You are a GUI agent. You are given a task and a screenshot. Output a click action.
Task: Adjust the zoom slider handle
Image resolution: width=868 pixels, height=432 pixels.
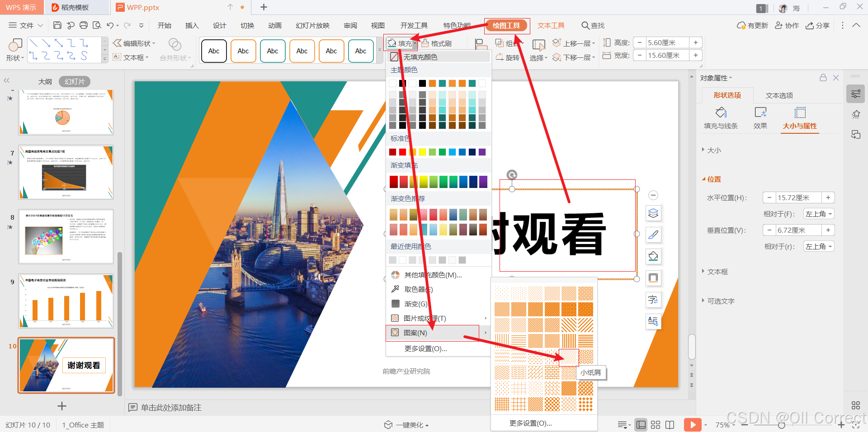tap(782, 425)
